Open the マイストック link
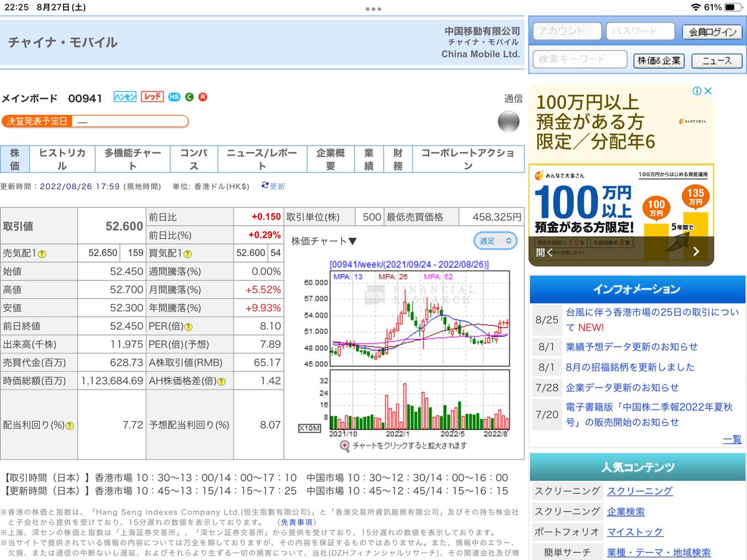This screenshot has width=747, height=560. (x=635, y=532)
